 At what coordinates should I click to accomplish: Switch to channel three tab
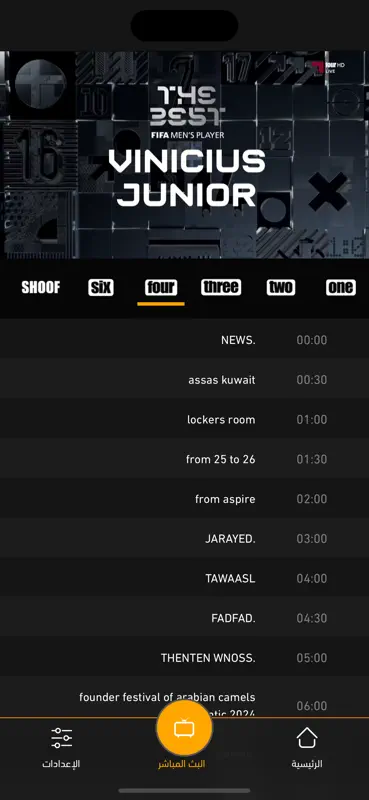221,287
